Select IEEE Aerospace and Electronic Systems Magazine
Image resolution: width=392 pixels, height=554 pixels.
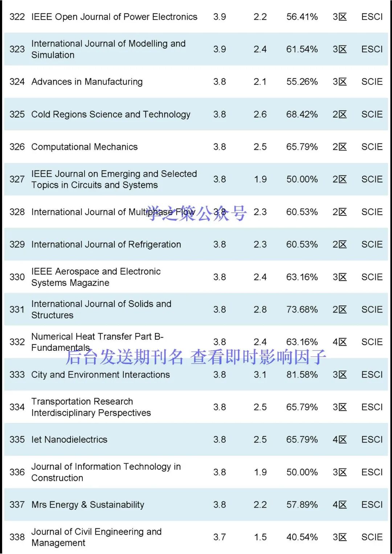click(x=96, y=277)
